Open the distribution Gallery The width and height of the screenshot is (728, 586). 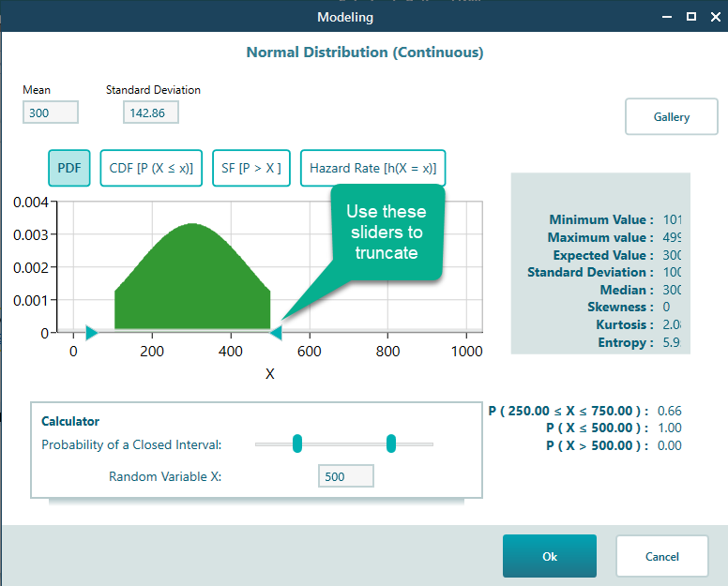671,117
